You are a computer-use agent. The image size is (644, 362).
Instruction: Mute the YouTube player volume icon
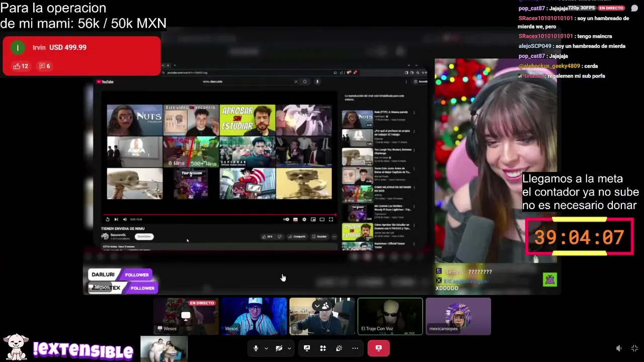tap(125, 219)
